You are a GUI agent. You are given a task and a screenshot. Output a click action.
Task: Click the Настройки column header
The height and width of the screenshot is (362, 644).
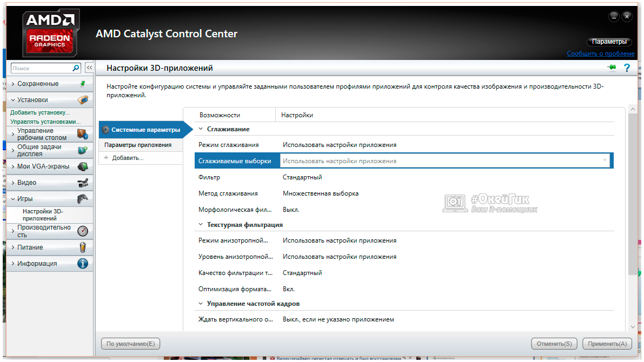tap(297, 115)
